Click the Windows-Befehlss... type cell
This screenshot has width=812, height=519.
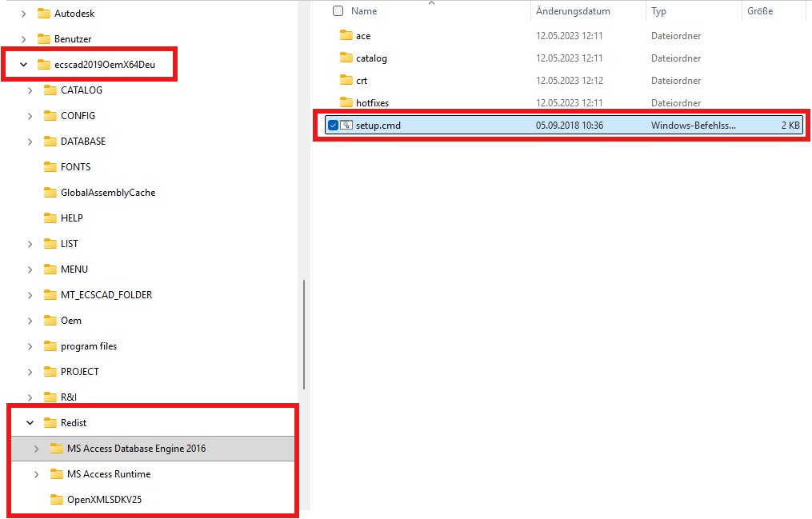693,126
